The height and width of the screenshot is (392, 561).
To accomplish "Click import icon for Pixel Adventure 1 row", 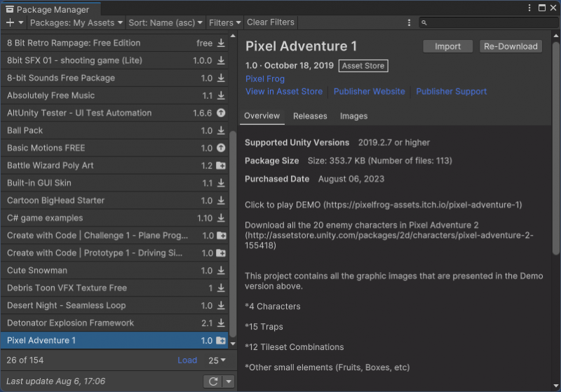I will 221,341.
